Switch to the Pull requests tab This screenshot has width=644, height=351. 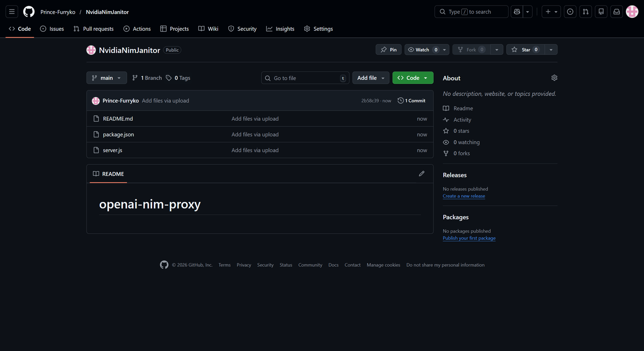94,29
